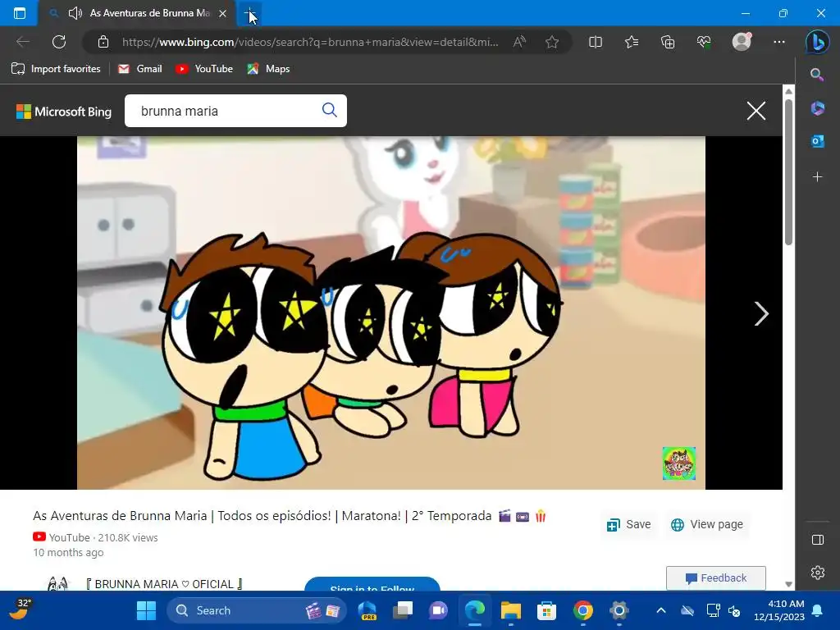840x630 pixels.
Task: Mute the tab via speaker icon
Action: click(75, 13)
